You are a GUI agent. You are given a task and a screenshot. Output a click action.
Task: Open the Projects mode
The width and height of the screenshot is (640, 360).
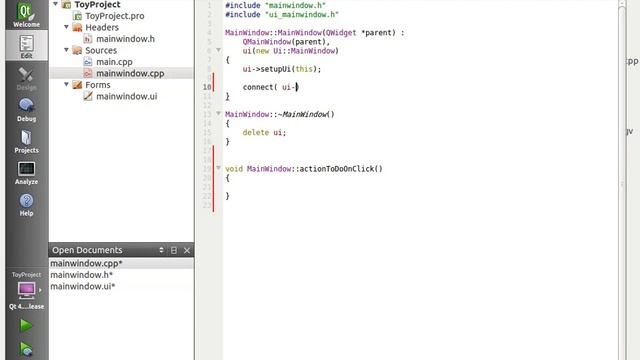27,141
